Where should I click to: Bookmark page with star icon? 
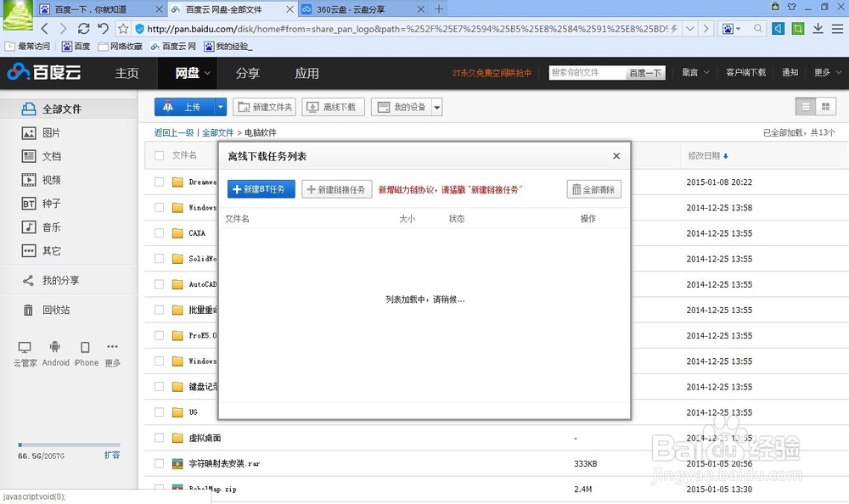(x=123, y=29)
